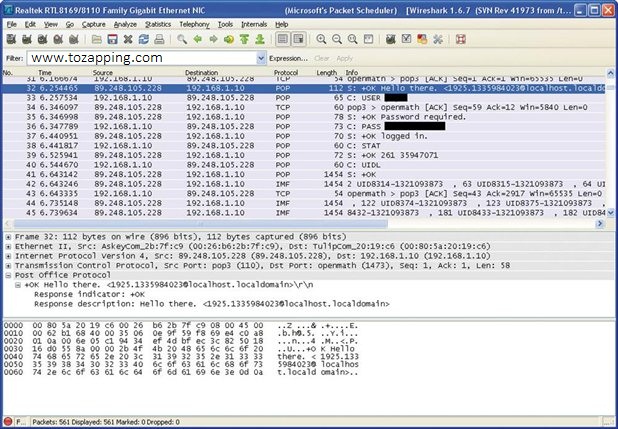This screenshot has height=429, width=618.
Task: Open the Analyze menu
Action: pyautogui.click(x=125, y=24)
